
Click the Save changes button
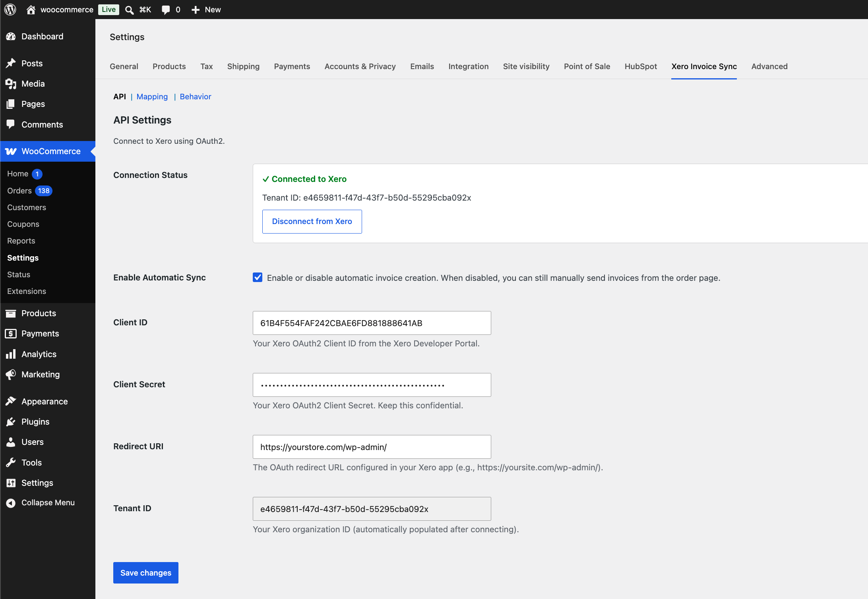(x=146, y=573)
